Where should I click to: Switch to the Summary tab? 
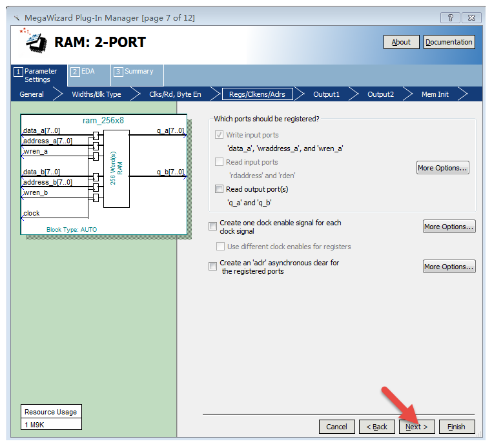pyautogui.click(x=137, y=75)
